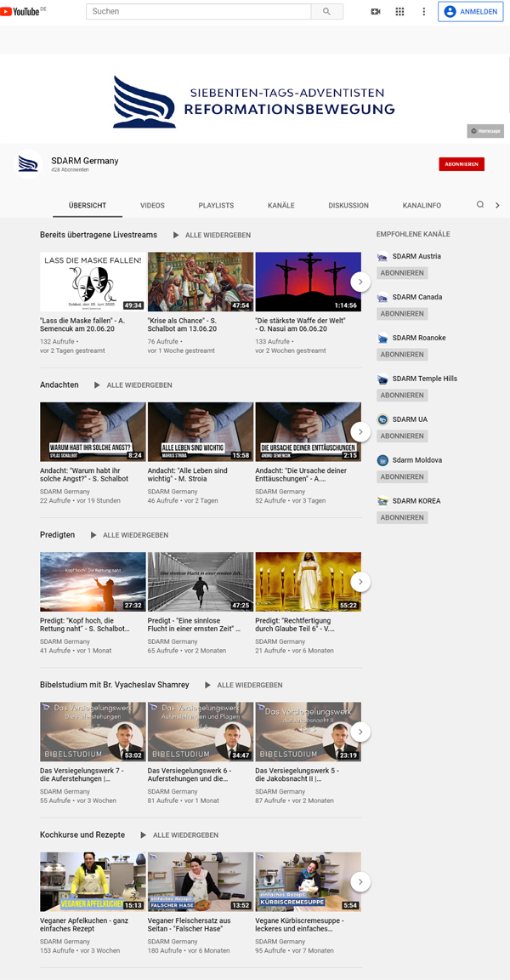Open the three-dot settings menu
This screenshot has height=980, width=510.
[424, 11]
